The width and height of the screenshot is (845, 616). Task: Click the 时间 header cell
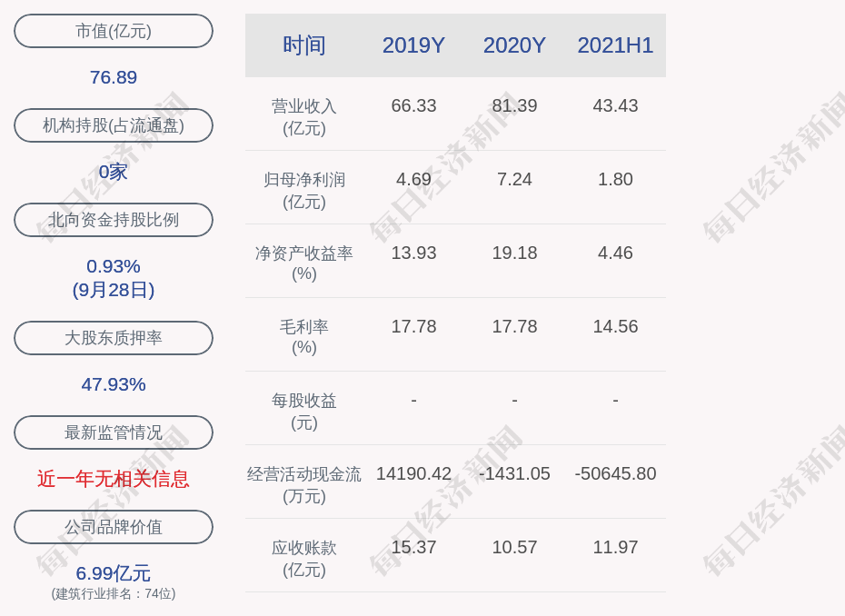pyautogui.click(x=304, y=45)
